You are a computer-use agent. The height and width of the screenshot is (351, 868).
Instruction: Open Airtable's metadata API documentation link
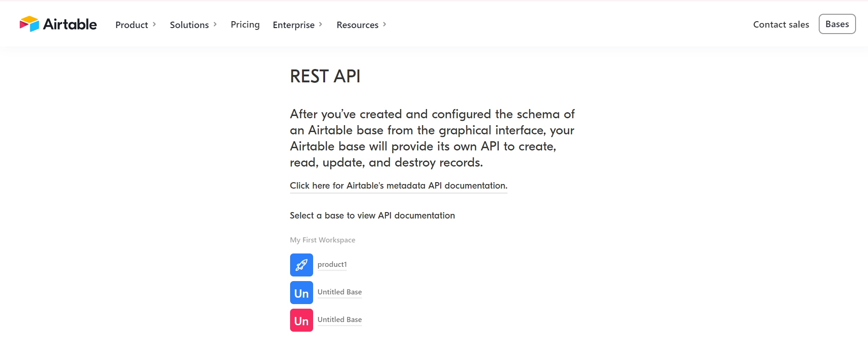coord(398,185)
